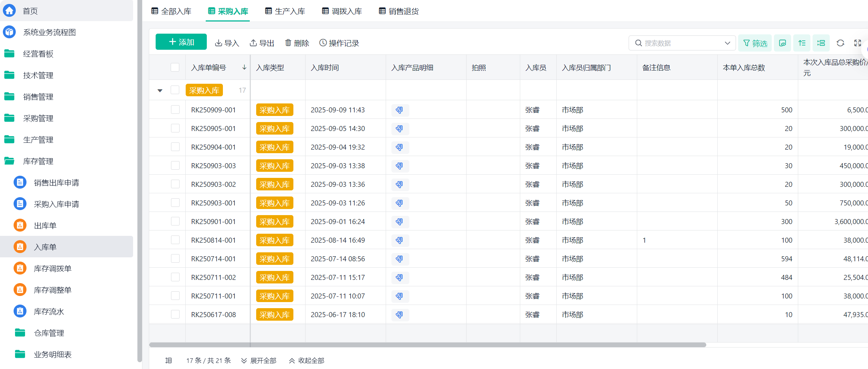The image size is (868, 369).
Task: Open the 首页 home icon in sidebar
Action: coord(9,10)
